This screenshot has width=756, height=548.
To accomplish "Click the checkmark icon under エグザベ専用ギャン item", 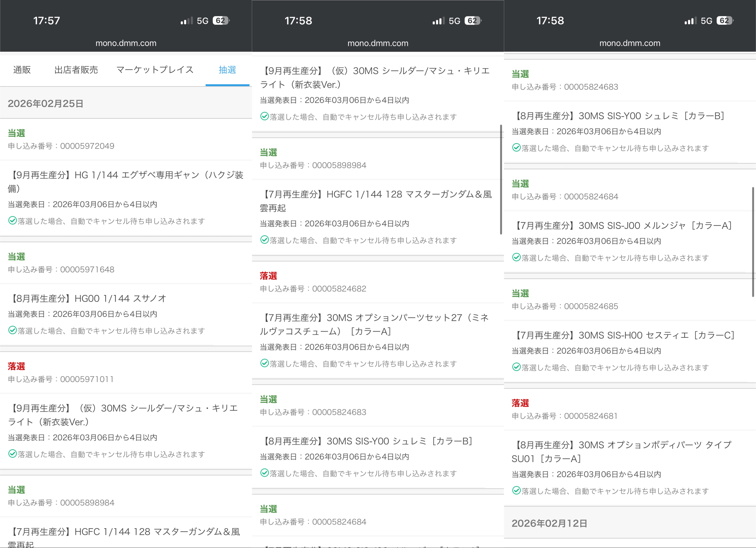I will 12,221.
